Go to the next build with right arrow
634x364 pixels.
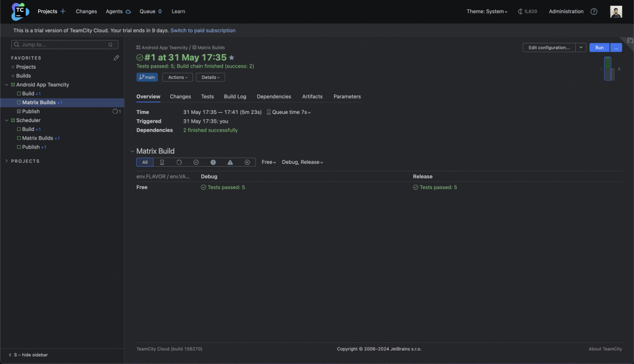point(619,69)
